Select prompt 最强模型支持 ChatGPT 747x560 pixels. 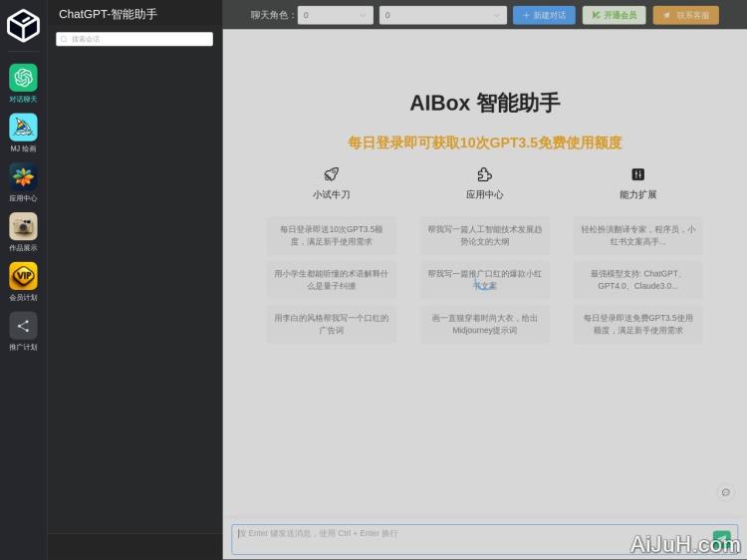[637, 280]
